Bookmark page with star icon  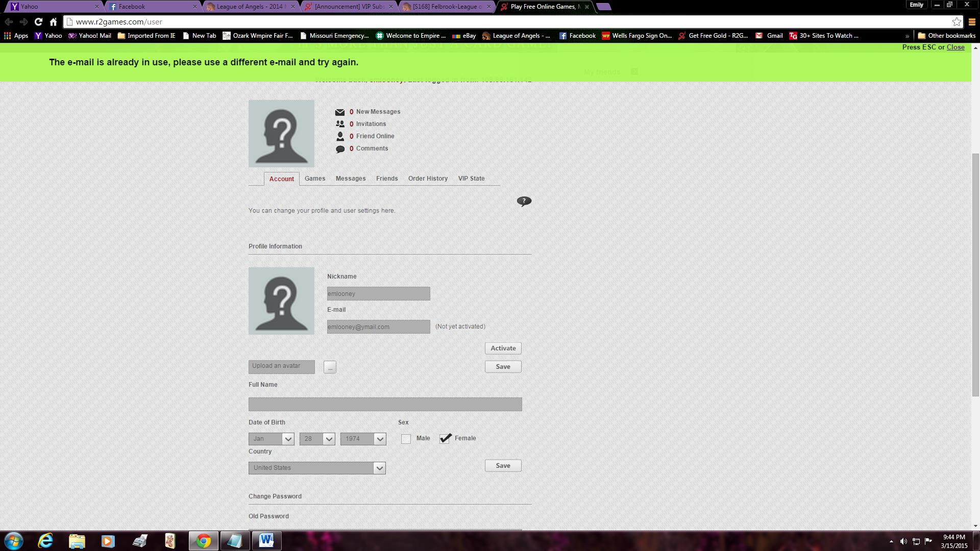click(x=957, y=21)
